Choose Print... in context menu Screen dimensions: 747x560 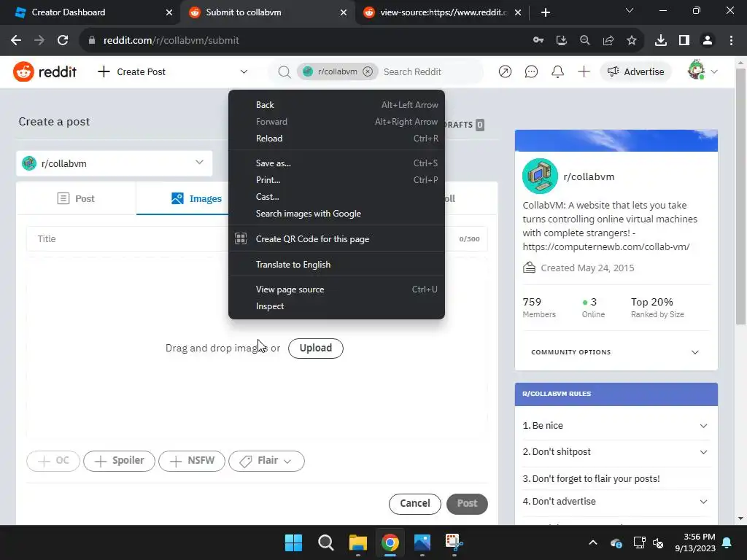tap(336, 180)
